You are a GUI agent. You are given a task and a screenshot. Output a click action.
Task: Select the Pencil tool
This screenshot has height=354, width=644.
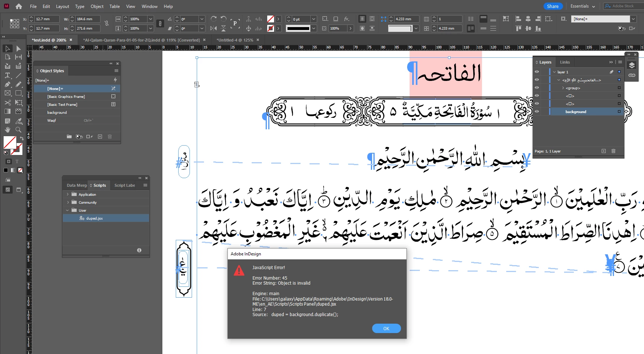[x=18, y=84]
